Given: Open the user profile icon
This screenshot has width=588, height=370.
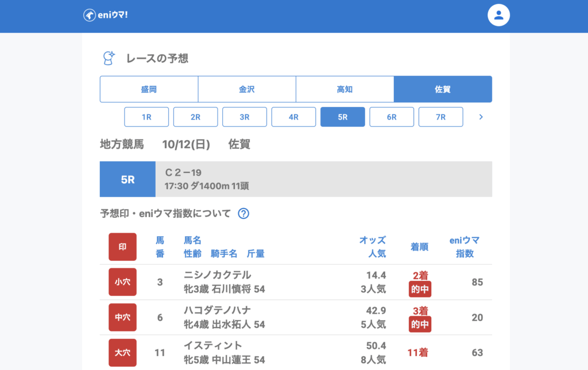Looking at the screenshot, I should pyautogui.click(x=498, y=16).
